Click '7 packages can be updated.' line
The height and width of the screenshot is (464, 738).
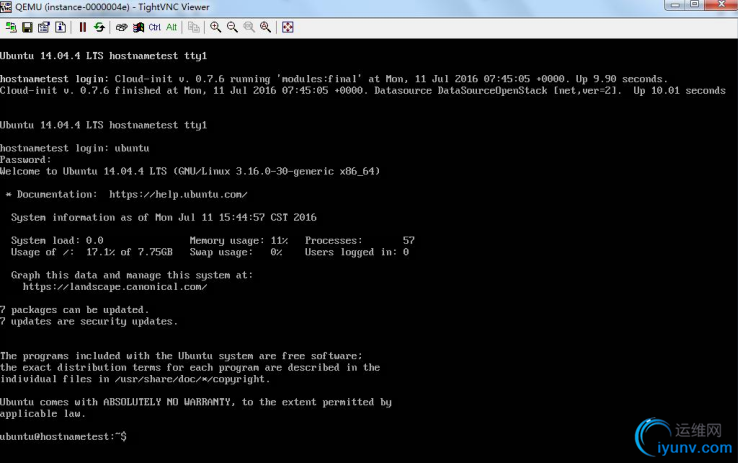[x=74, y=310]
